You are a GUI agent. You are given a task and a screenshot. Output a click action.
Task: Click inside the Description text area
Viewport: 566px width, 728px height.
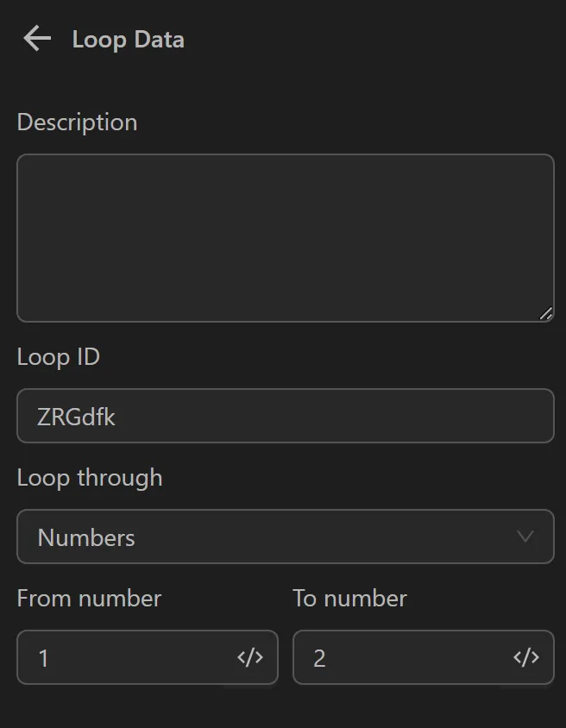(x=286, y=237)
